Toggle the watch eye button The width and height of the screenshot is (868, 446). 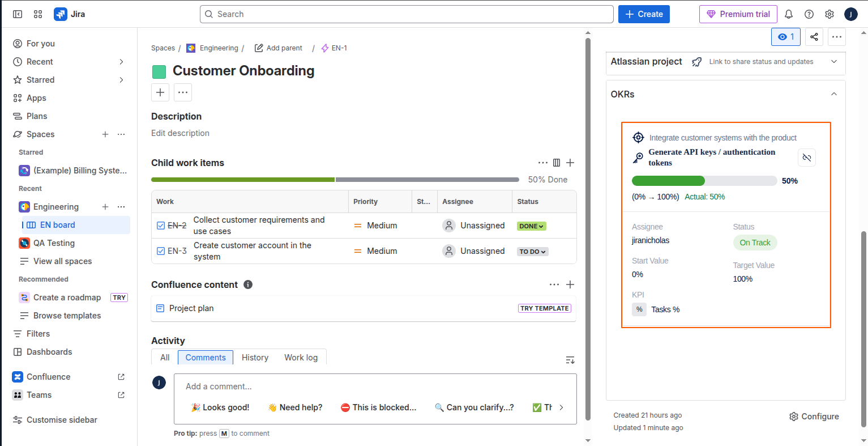coord(786,37)
